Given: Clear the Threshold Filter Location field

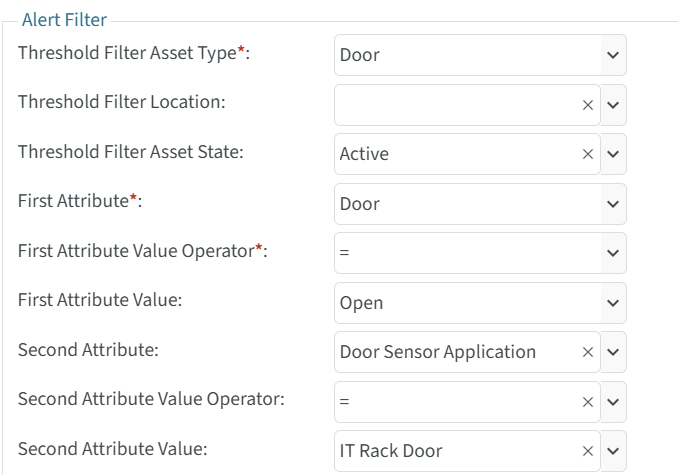Looking at the screenshot, I should click(588, 105).
